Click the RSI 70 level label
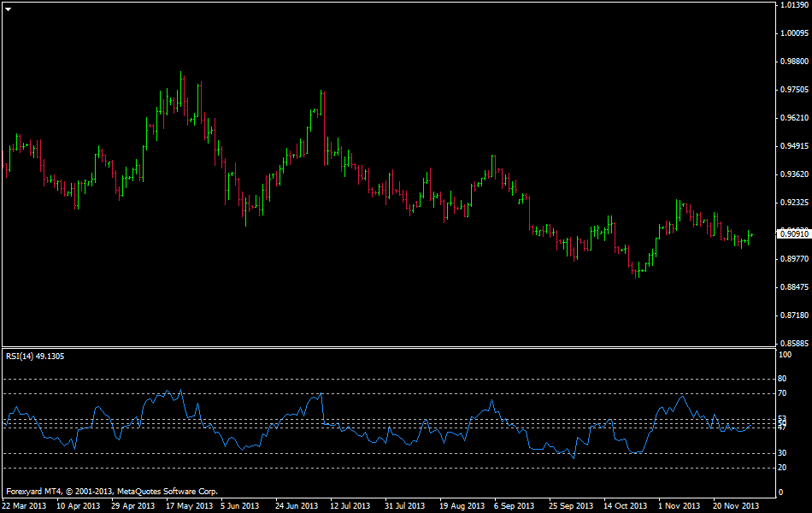The height and width of the screenshot is (513, 812). [781, 393]
